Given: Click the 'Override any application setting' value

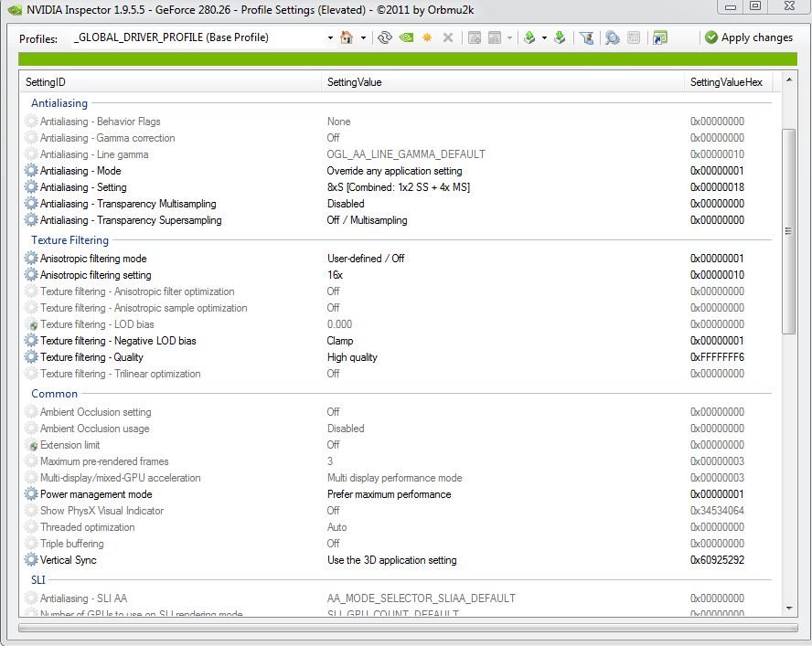Looking at the screenshot, I should [x=394, y=171].
